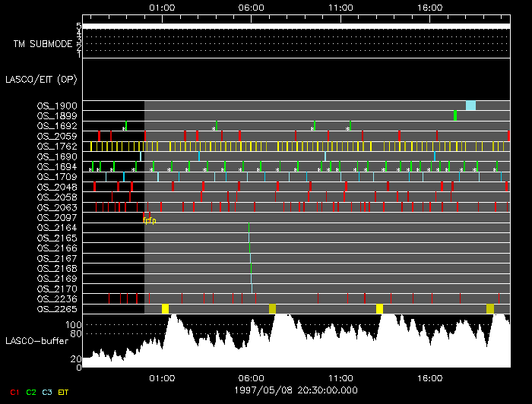532x404 pixels.
Task: Click the cyan block in OS_1900 row
Action: coord(470,106)
